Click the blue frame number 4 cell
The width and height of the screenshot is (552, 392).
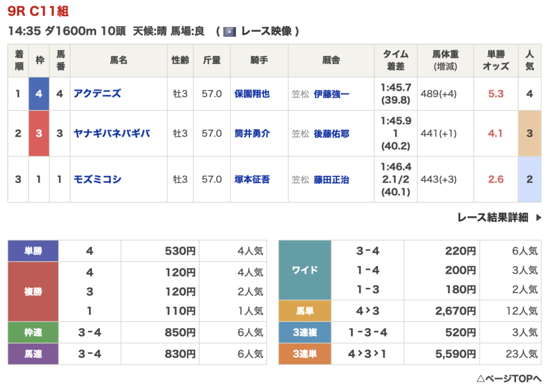[39, 94]
